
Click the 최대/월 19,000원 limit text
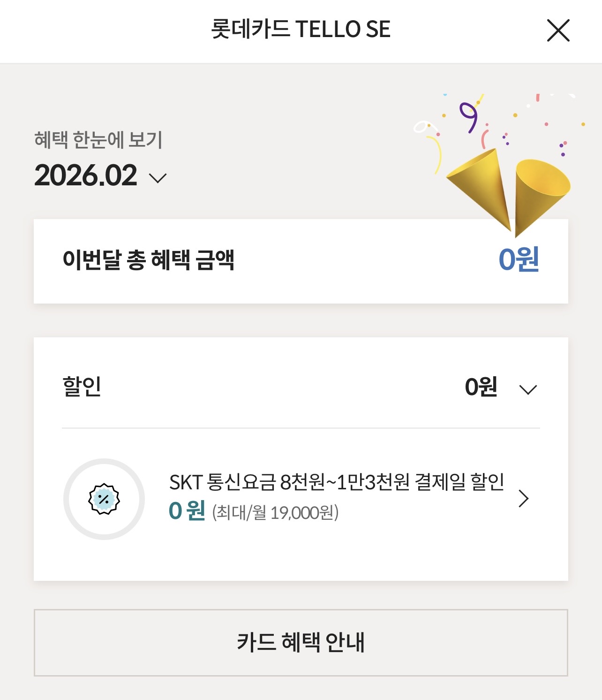click(275, 512)
